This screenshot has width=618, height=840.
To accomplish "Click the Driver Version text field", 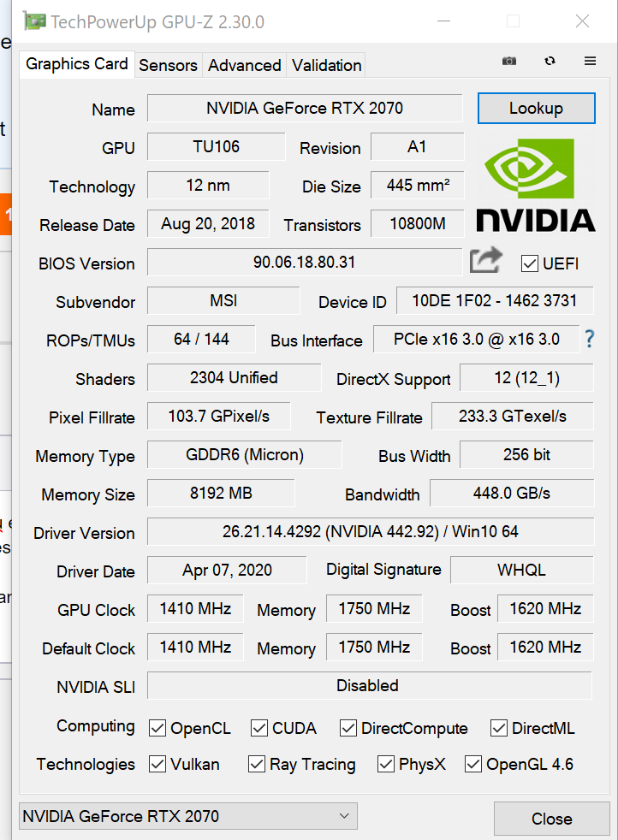I will (x=371, y=531).
